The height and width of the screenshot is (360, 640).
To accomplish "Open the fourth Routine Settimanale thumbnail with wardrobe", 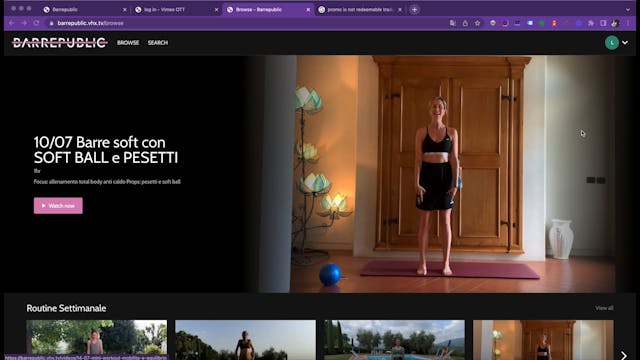I will tap(543, 340).
